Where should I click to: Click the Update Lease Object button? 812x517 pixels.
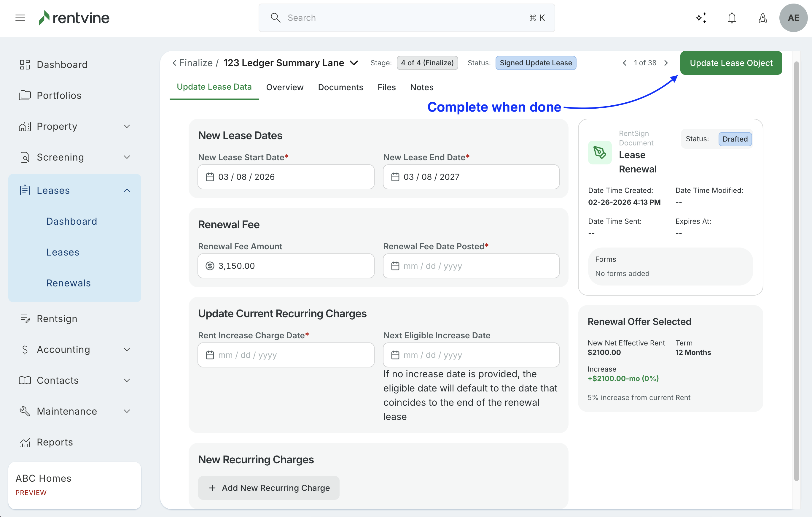[731, 63]
